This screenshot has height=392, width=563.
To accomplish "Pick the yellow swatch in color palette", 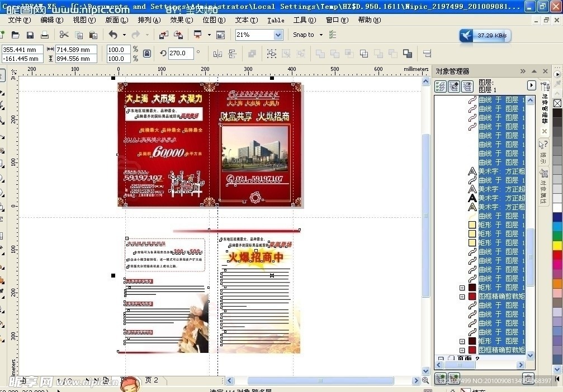I will tap(557, 245).
